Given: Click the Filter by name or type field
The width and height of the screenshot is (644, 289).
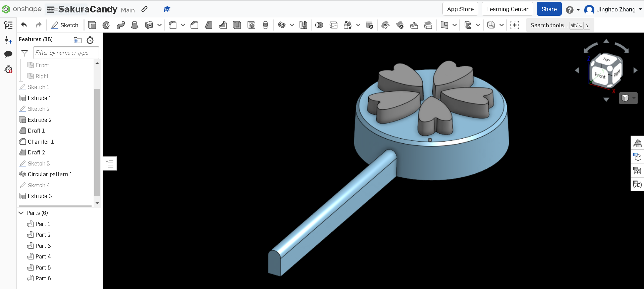Looking at the screenshot, I should pos(66,53).
